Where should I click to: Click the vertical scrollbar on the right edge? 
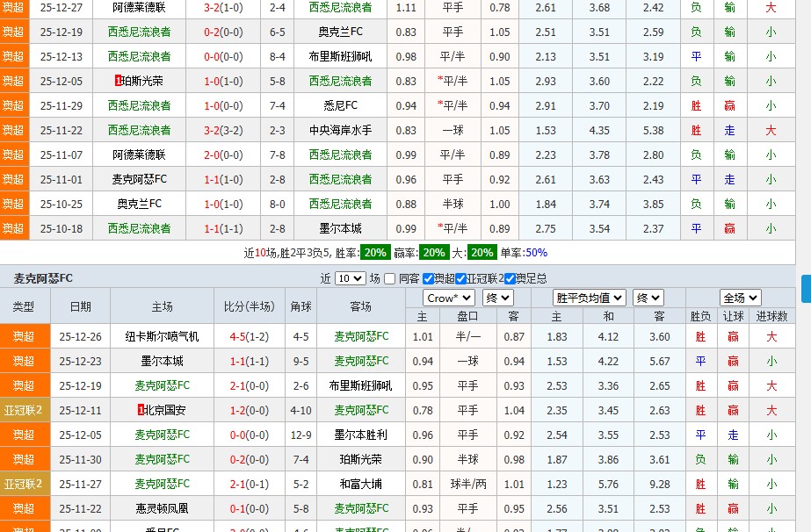(806, 290)
